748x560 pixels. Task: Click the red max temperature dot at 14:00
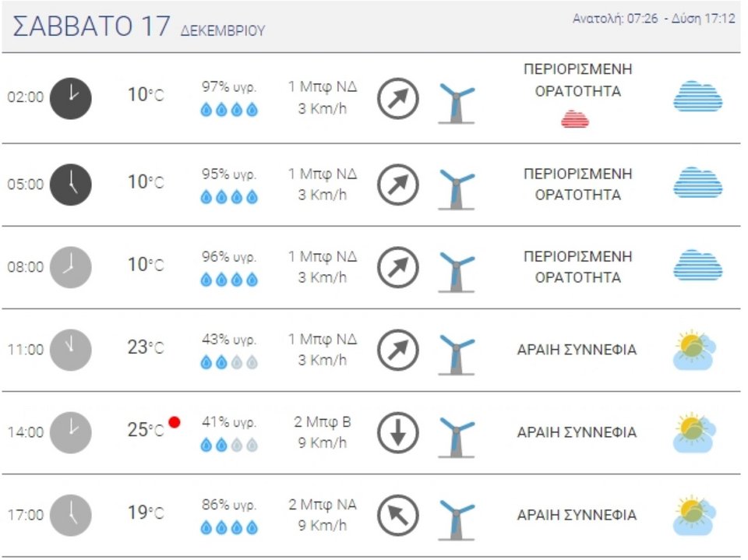point(175,422)
